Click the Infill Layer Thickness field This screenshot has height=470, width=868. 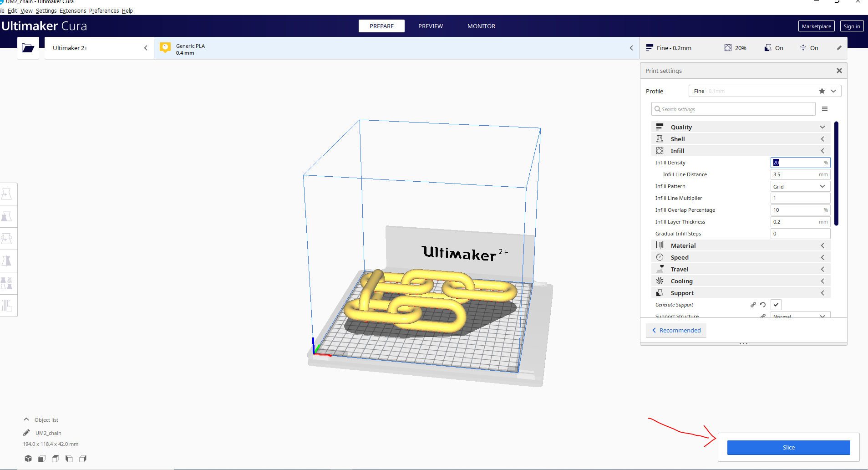[x=800, y=222]
